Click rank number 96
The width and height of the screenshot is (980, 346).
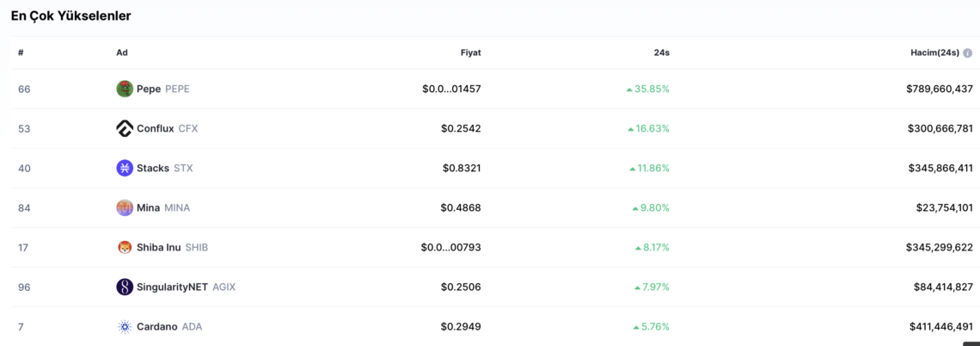coord(24,287)
